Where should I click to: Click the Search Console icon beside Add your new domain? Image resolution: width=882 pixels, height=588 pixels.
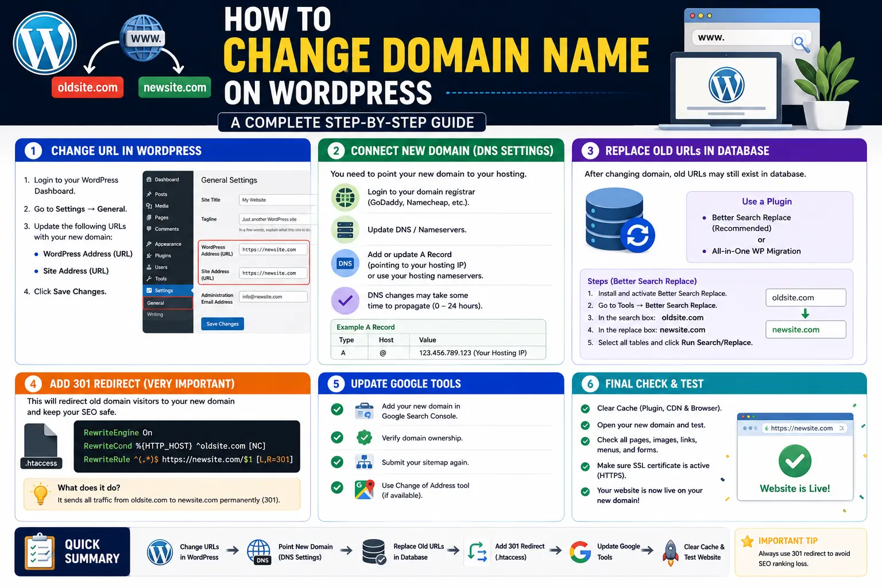pyautogui.click(x=364, y=411)
